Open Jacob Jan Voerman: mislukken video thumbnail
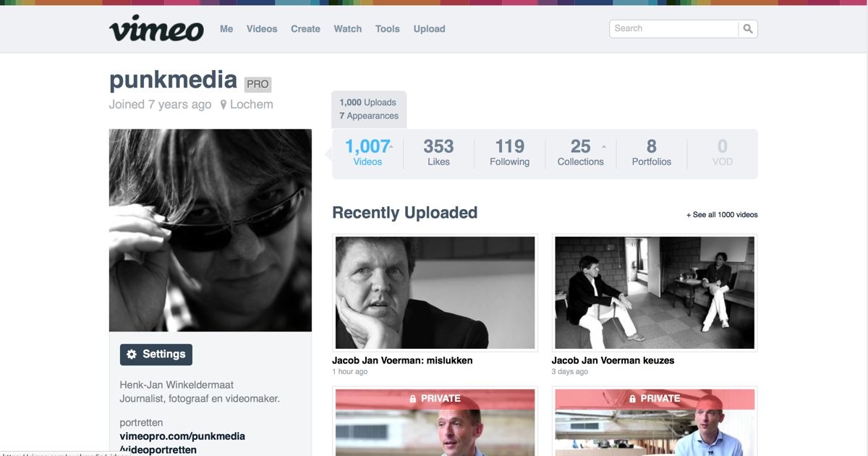868x456 pixels. point(435,292)
